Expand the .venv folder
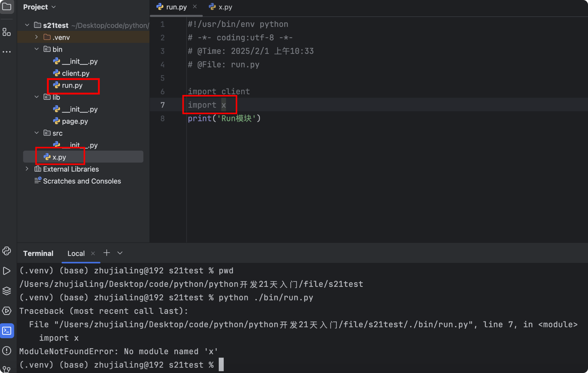Screen dimensions: 588x373 [36, 37]
